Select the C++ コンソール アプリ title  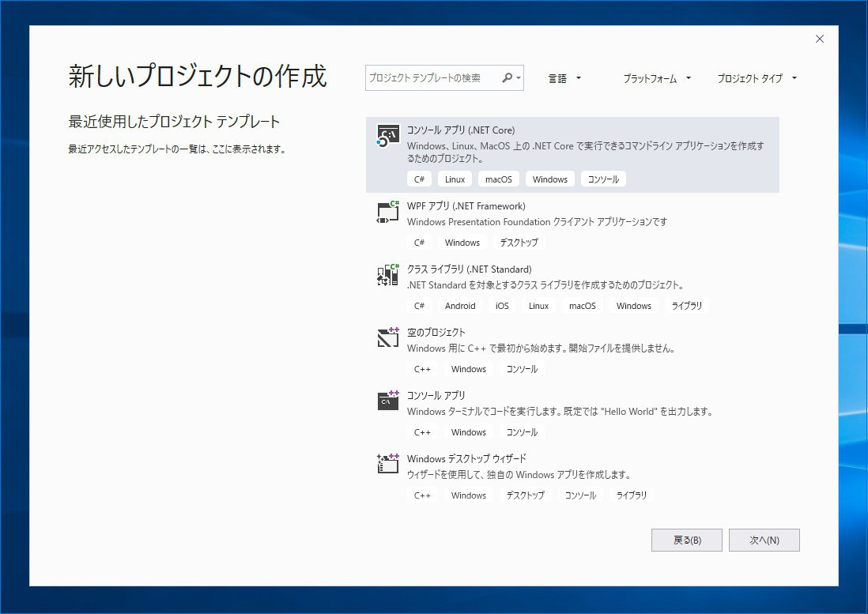(x=436, y=395)
